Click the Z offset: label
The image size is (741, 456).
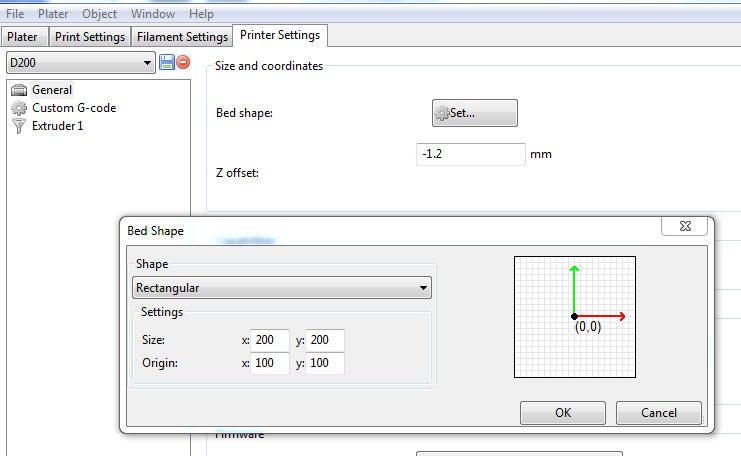(237, 173)
